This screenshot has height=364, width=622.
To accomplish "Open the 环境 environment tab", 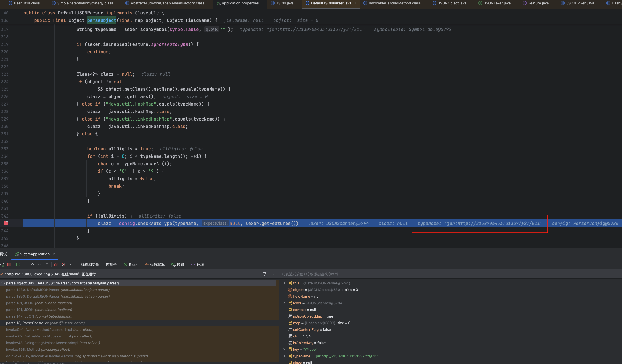I will click(197, 265).
